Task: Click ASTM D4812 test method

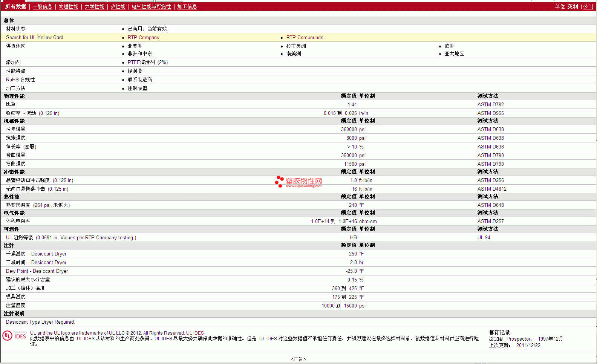Action: coord(492,189)
